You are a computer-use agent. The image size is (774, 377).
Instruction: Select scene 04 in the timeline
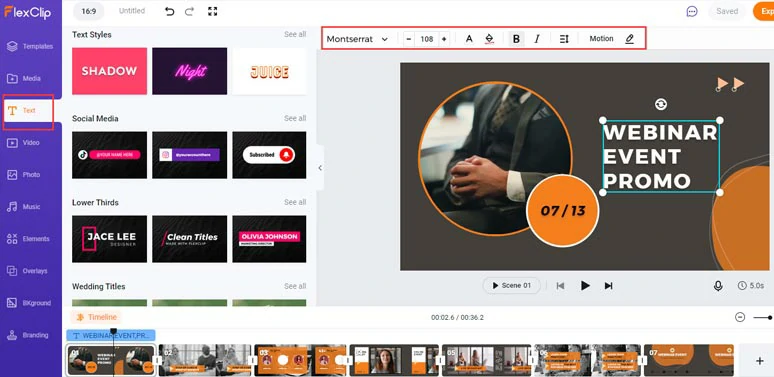tap(394, 360)
